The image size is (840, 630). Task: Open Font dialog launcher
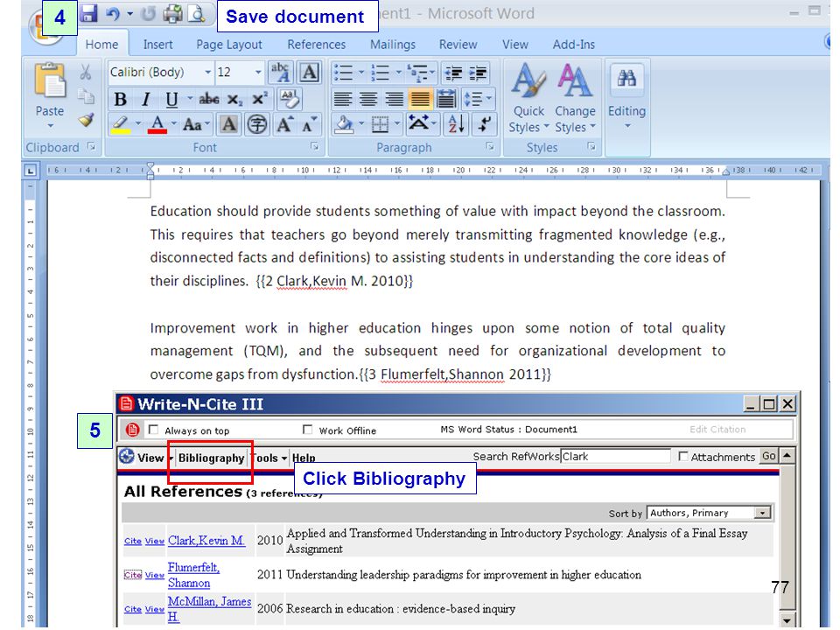(314, 146)
